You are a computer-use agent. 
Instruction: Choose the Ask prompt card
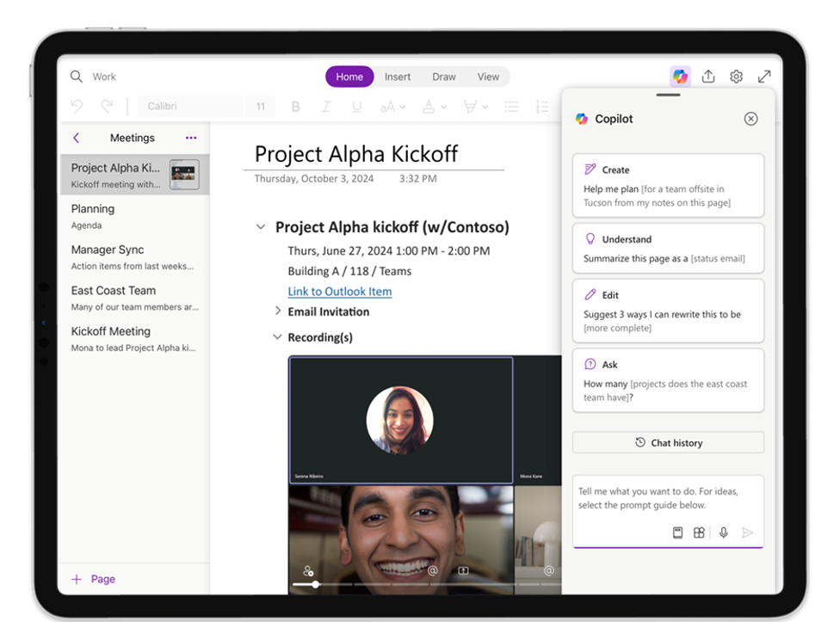(668, 380)
